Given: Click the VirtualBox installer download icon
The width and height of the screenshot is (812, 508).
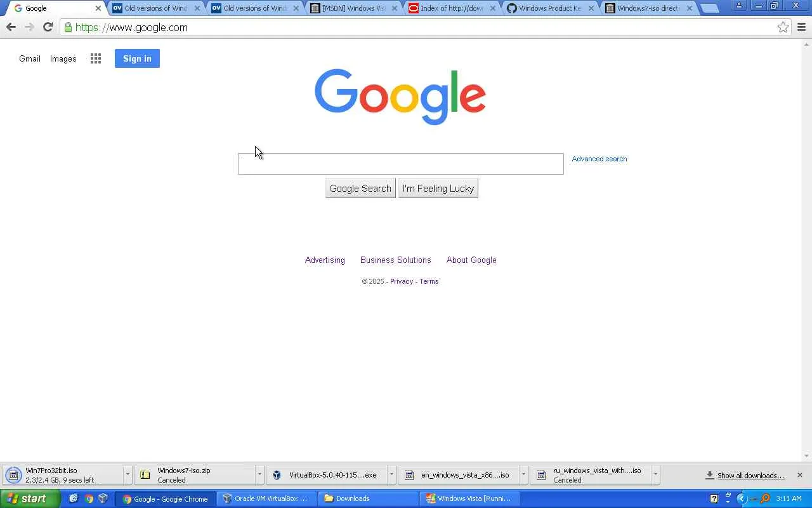Looking at the screenshot, I should click(277, 475).
